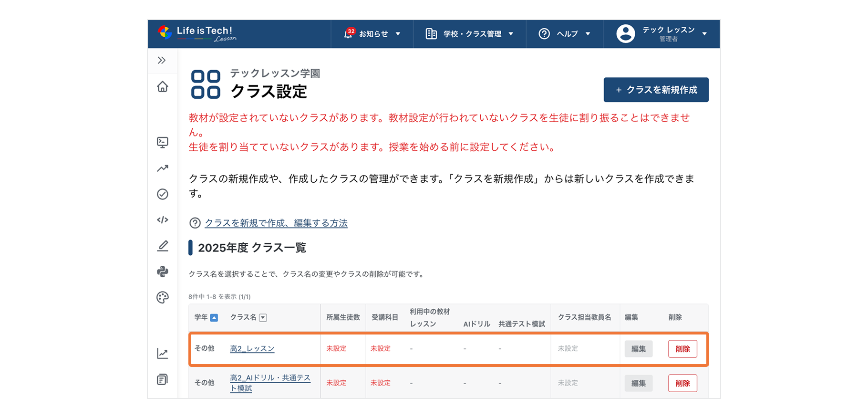Expand the 学校・クラス管理 dropdown arrow
This screenshot has height=418, width=868.
click(x=511, y=34)
